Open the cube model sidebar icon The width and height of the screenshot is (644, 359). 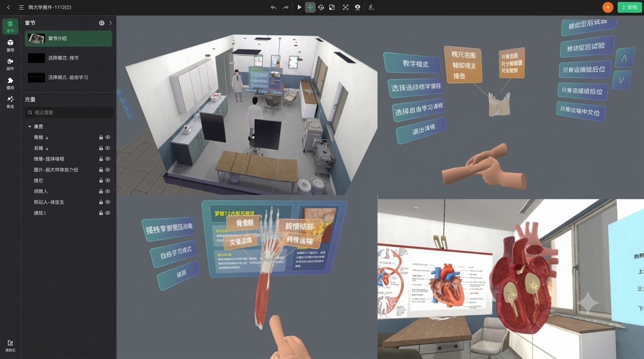10,45
